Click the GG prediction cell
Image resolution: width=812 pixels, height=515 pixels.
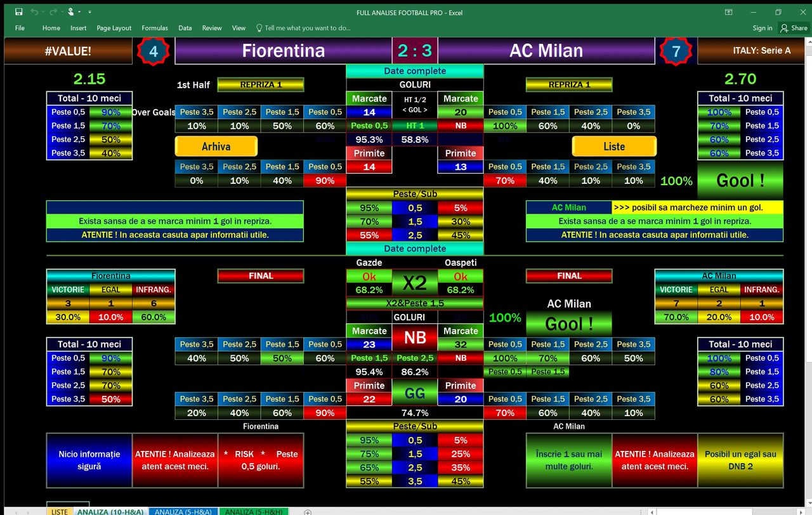point(415,393)
